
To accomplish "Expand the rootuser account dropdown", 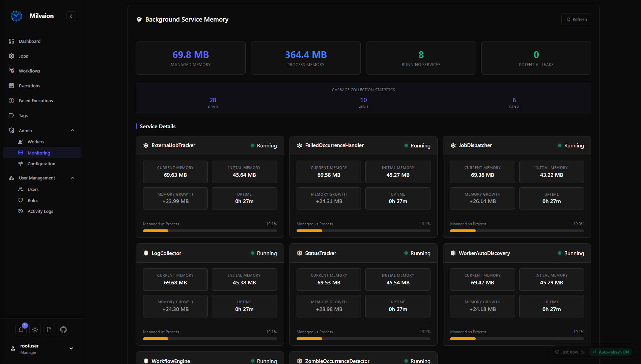I will click(71, 348).
